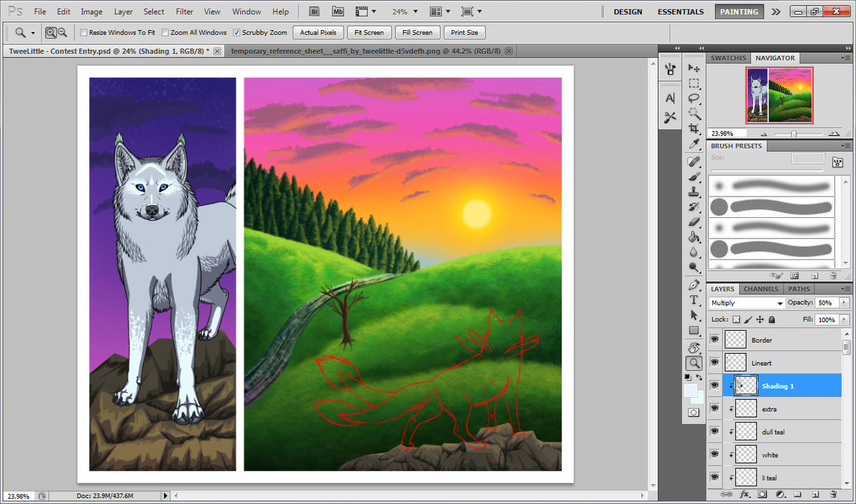Open the Layers panel options menu
856x504 pixels.
846,289
